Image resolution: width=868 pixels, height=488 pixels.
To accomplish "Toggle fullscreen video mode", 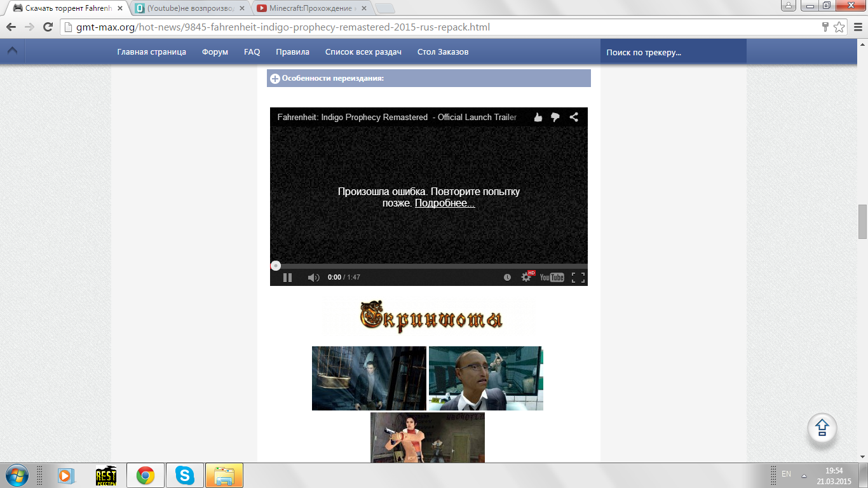I will click(578, 277).
